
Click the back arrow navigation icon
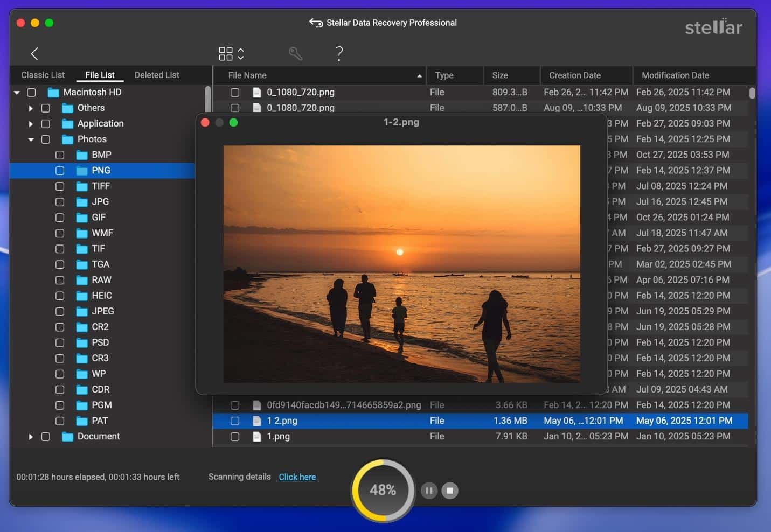[x=34, y=54]
